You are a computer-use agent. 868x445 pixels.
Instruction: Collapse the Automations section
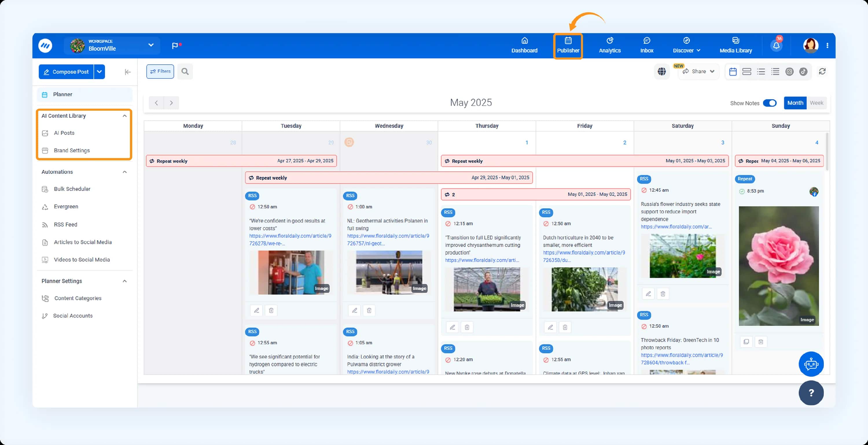pos(125,172)
